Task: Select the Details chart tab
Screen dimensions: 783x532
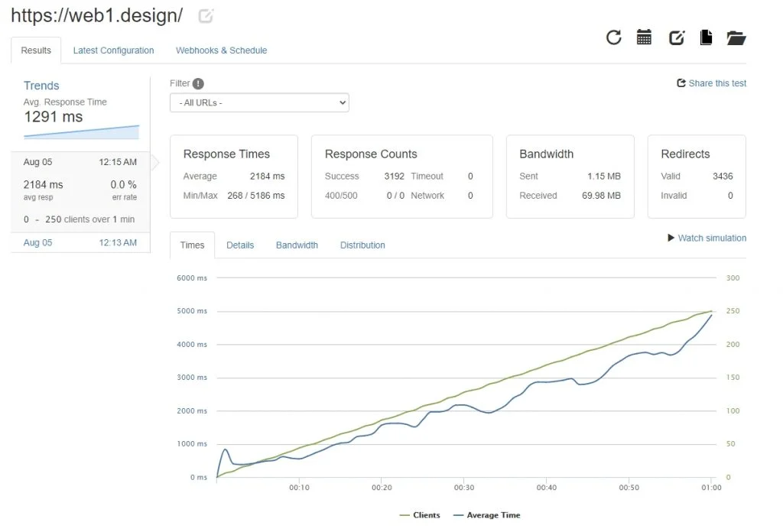Action: (x=240, y=245)
